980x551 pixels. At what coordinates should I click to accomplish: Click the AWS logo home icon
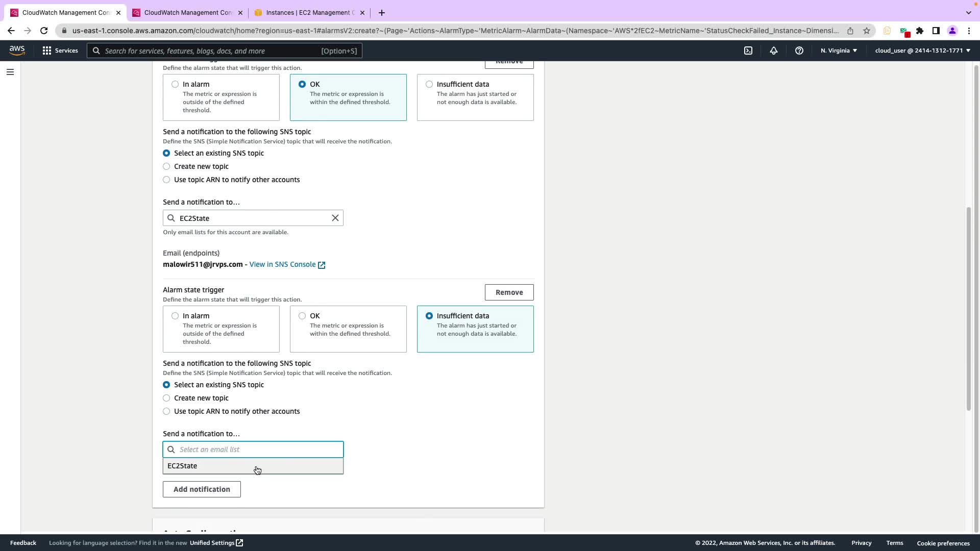tap(17, 50)
